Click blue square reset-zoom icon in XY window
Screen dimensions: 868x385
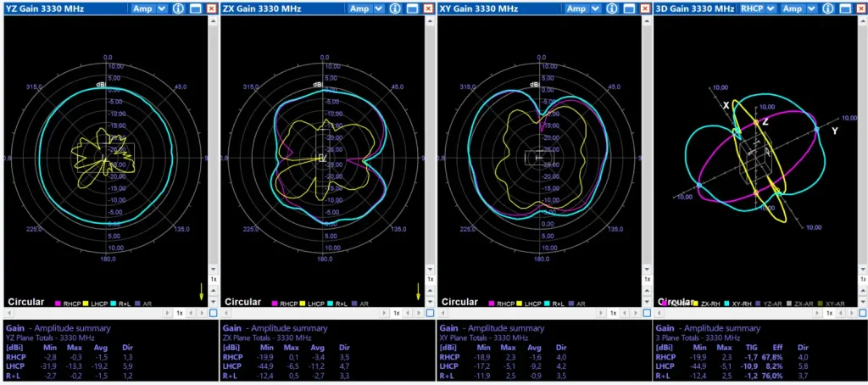click(x=647, y=313)
